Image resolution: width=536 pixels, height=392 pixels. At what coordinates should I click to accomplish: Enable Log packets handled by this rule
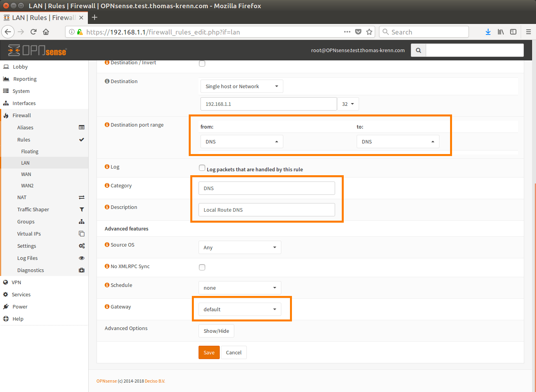(x=202, y=168)
